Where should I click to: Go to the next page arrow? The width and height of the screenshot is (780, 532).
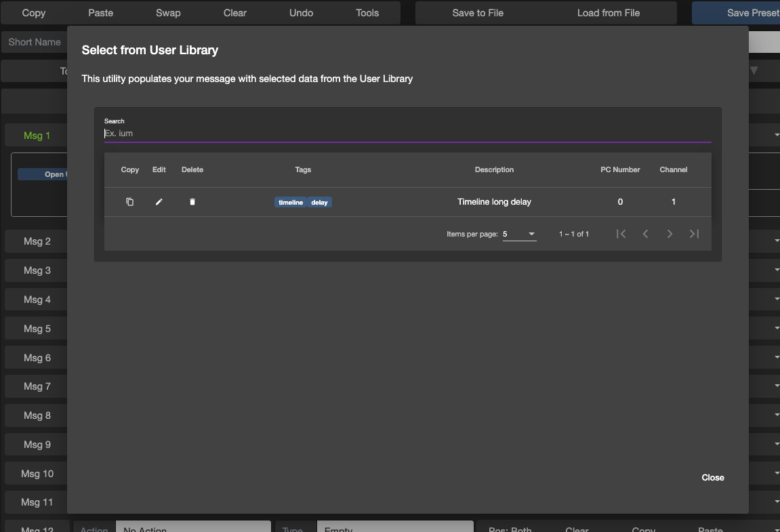click(670, 234)
